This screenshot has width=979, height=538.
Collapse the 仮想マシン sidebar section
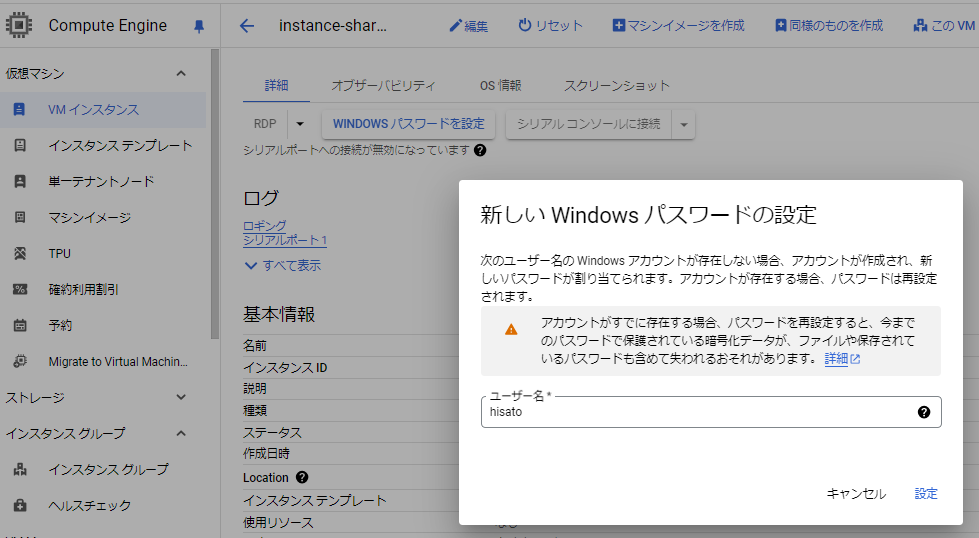point(181,73)
